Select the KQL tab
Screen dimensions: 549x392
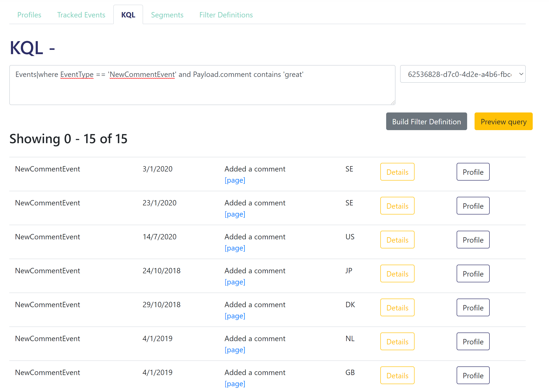[x=128, y=15]
